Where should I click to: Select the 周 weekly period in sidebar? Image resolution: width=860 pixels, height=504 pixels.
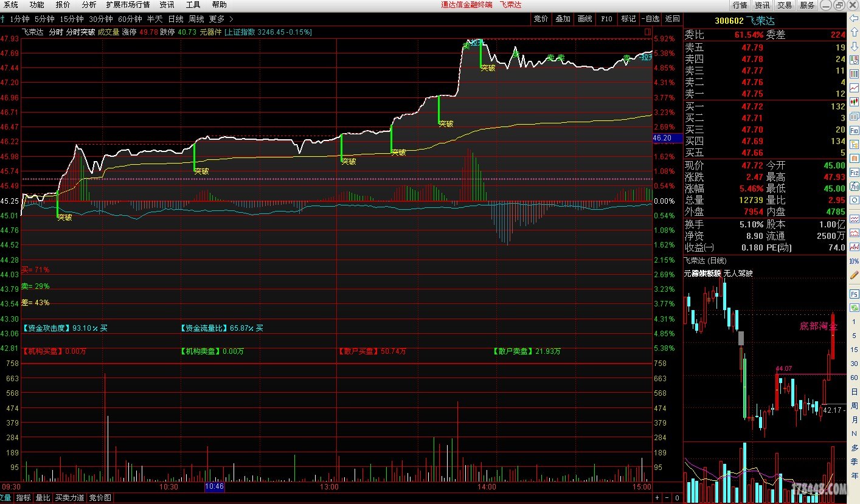pyautogui.click(x=854, y=406)
